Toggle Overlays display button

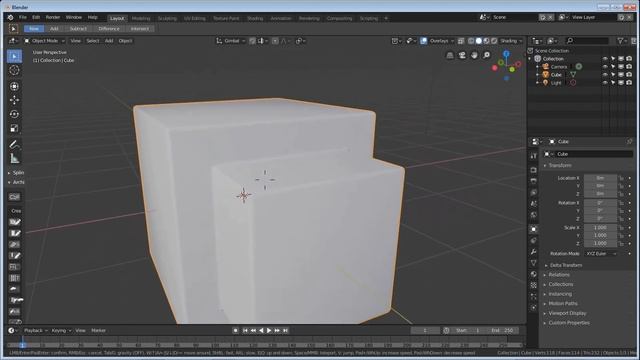[424, 41]
